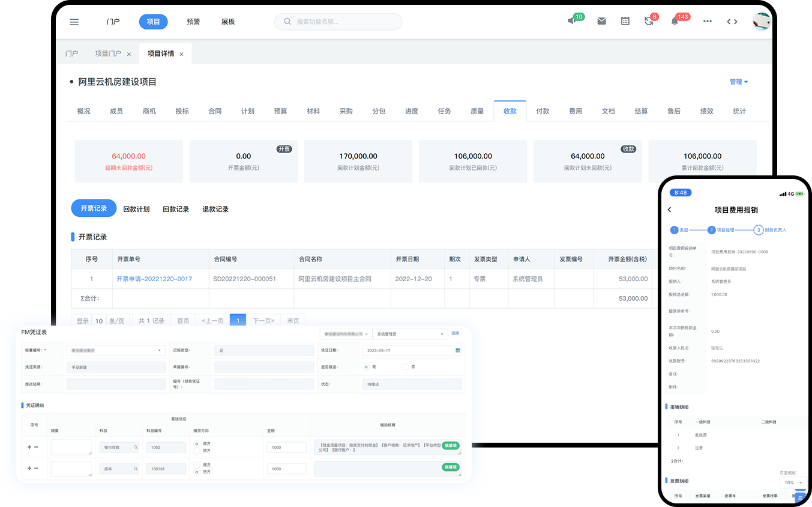
Task: Open the hamburger menu in top bar
Action: pos(74,22)
